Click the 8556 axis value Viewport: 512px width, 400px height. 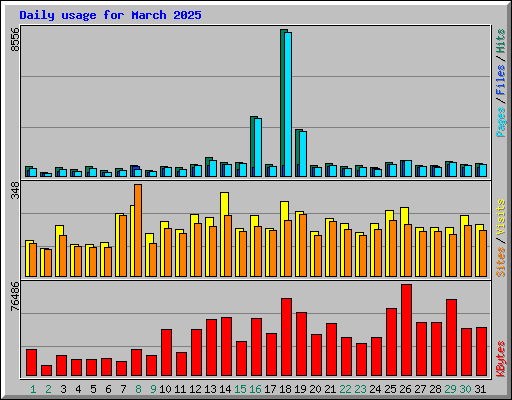point(15,39)
